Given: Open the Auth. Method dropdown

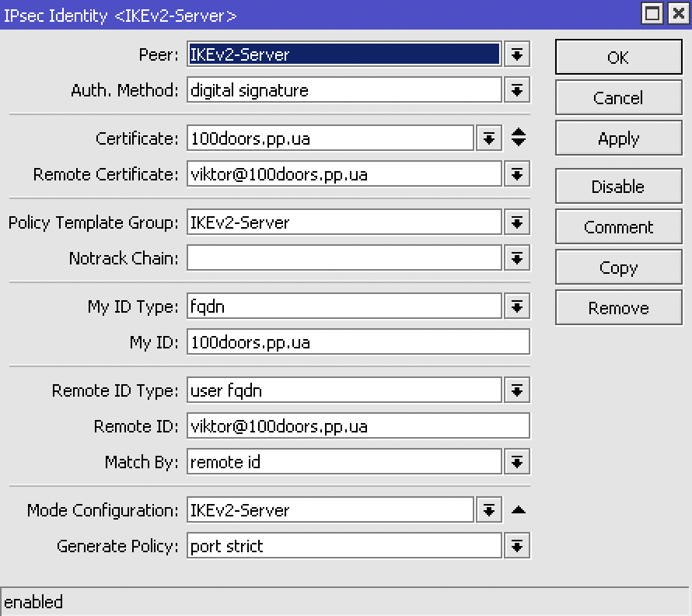Looking at the screenshot, I should 516,89.
